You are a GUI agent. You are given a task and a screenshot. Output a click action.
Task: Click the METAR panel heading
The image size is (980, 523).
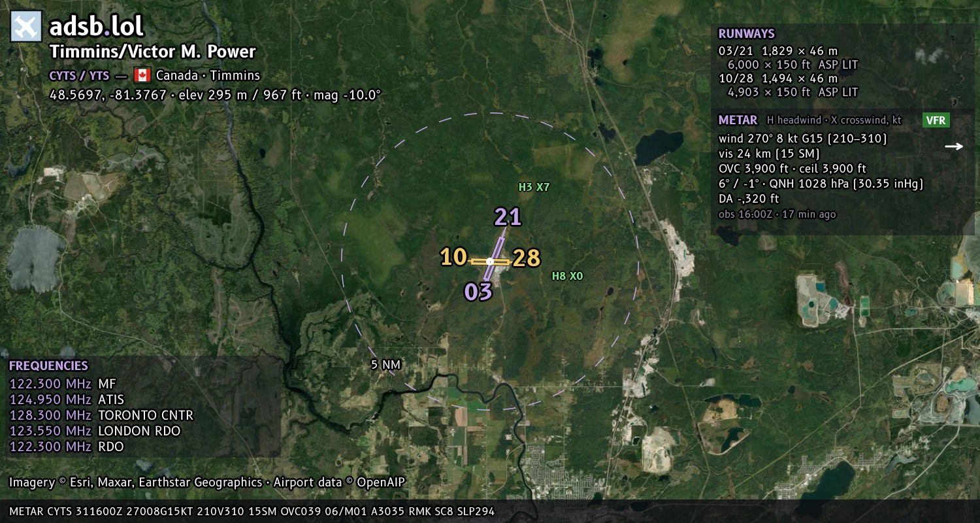click(x=738, y=120)
